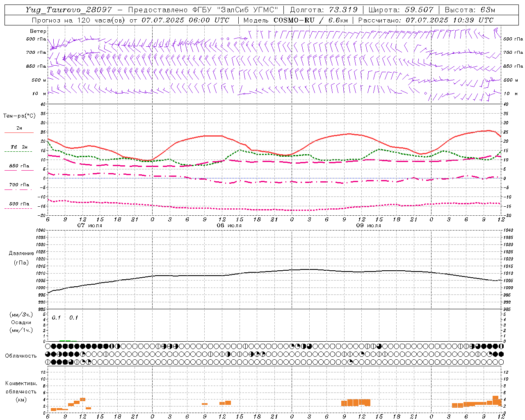Screen dimensions: 525x420
Task: Click the Конвективн. convective cloud label
Action: pos(21,383)
